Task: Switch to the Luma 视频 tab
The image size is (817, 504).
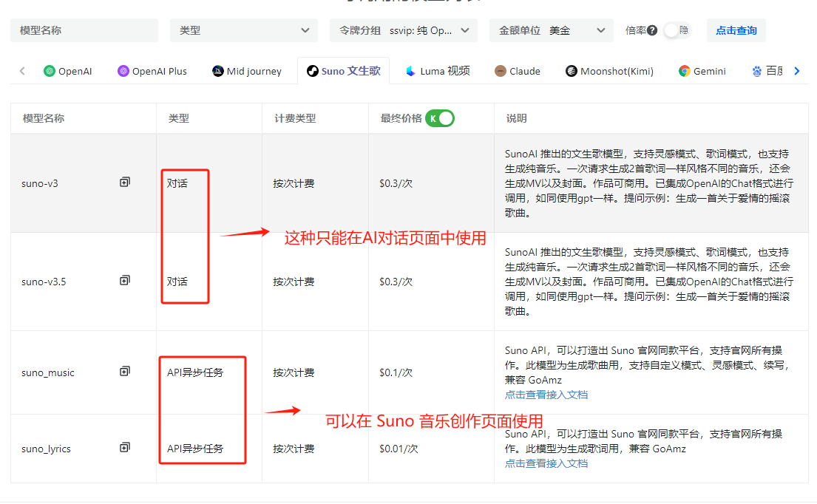Action: (438, 72)
